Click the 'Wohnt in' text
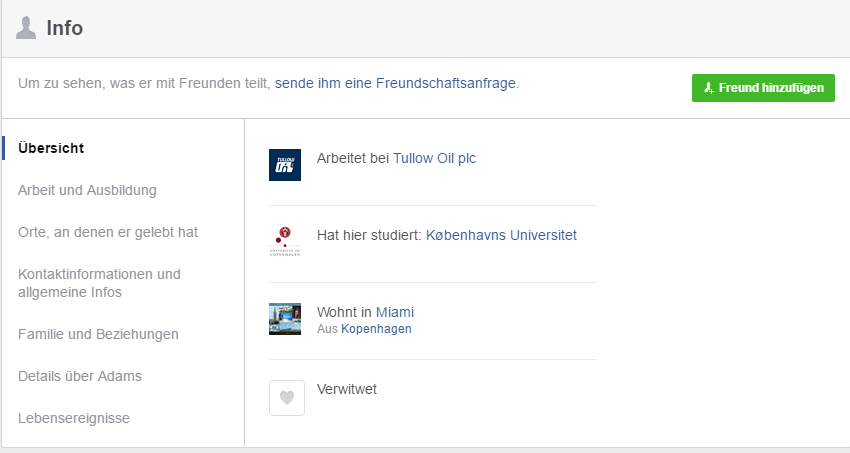The width and height of the screenshot is (850, 453). click(344, 312)
